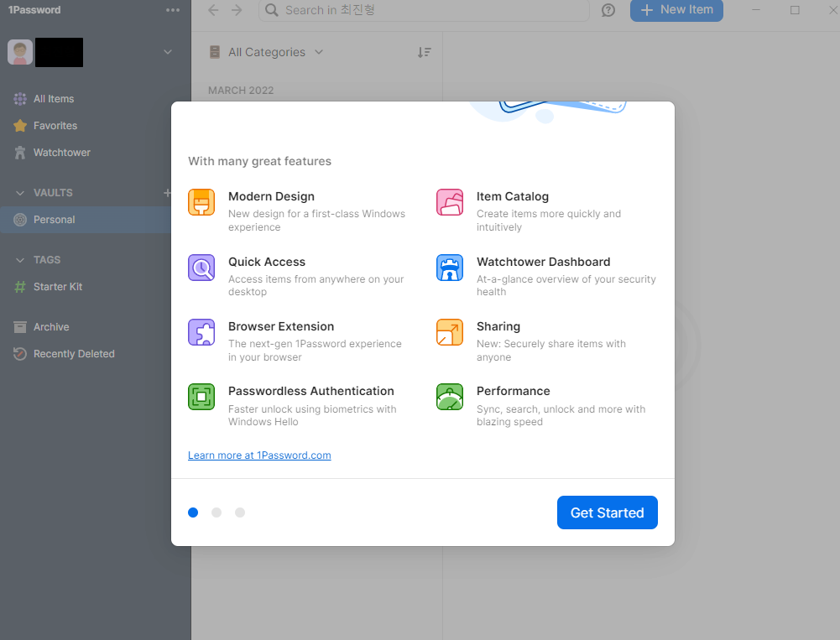Viewport: 840px width, 640px height.
Task: Click the Item Catalog folder icon
Action: (450, 202)
